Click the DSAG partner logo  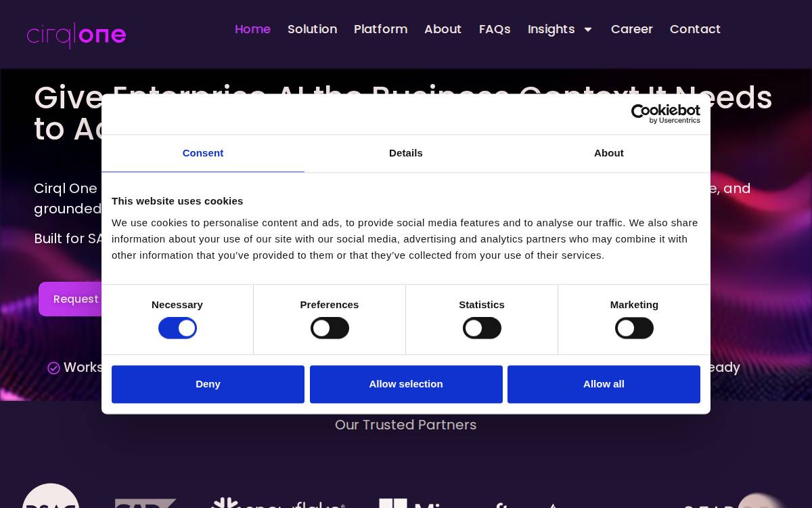[51, 496]
